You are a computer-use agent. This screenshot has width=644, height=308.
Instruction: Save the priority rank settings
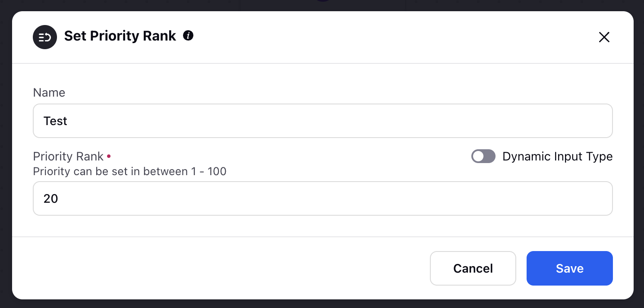[570, 268]
